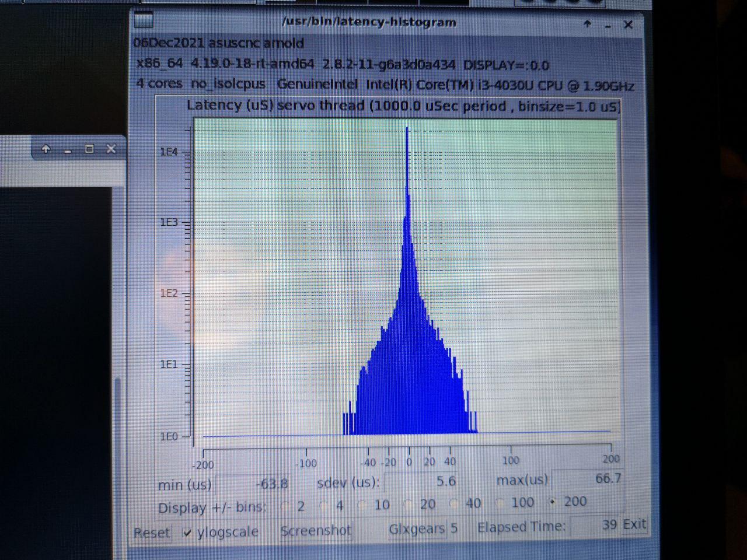Click the 1E1 y-axis label
The width and height of the screenshot is (747, 560).
click(169, 365)
